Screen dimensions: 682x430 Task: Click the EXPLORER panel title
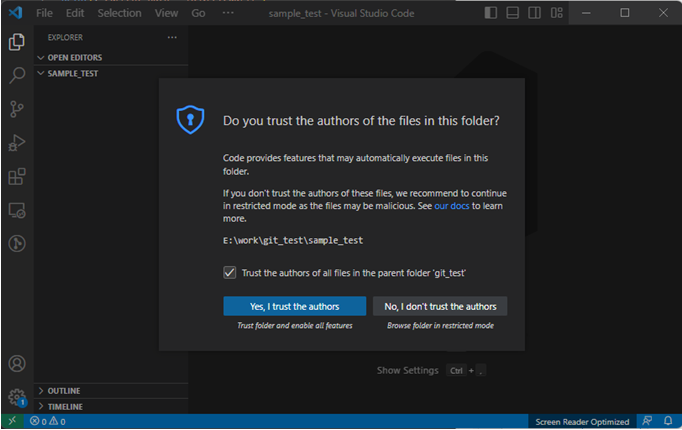[x=65, y=37]
